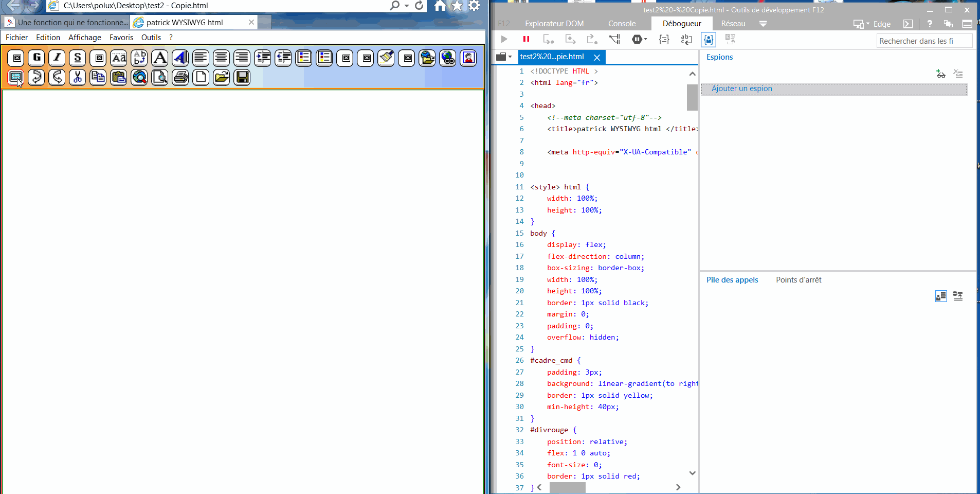Select the blue A text color tool
Image resolution: width=980 pixels, height=494 pixels.
pos(180,58)
